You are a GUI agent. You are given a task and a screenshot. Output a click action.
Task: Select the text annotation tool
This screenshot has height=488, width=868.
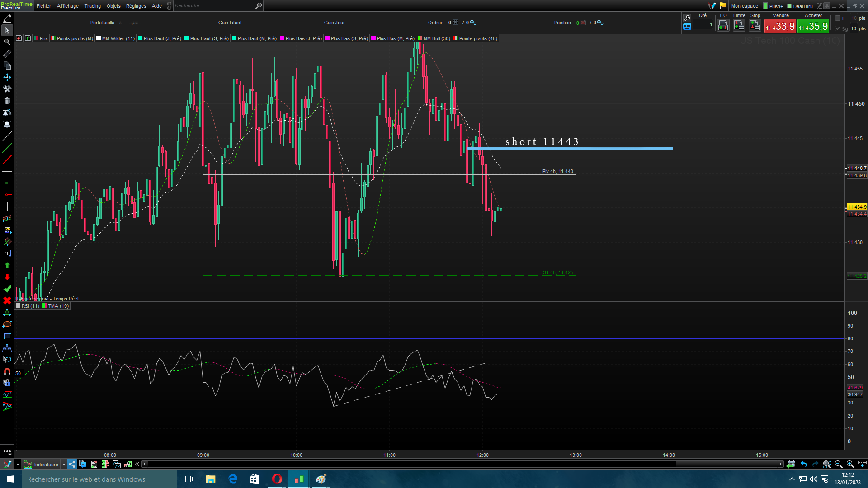(x=7, y=253)
